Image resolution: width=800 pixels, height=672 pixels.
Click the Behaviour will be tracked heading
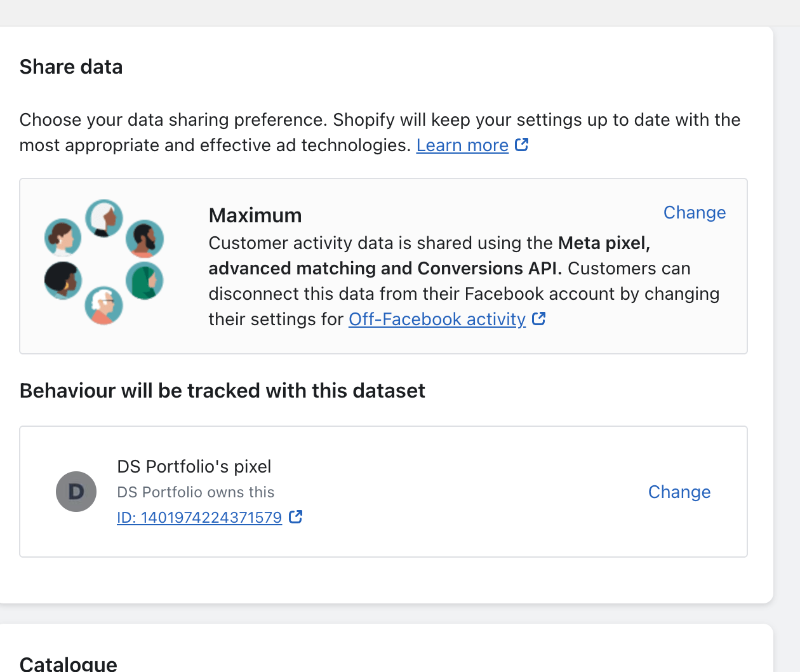[x=222, y=391]
